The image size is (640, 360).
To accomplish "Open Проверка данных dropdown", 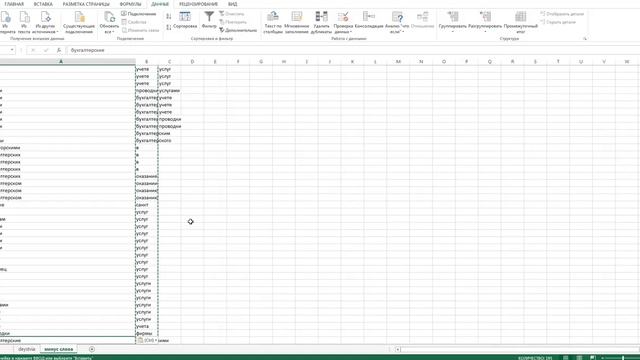I will [x=343, y=22].
